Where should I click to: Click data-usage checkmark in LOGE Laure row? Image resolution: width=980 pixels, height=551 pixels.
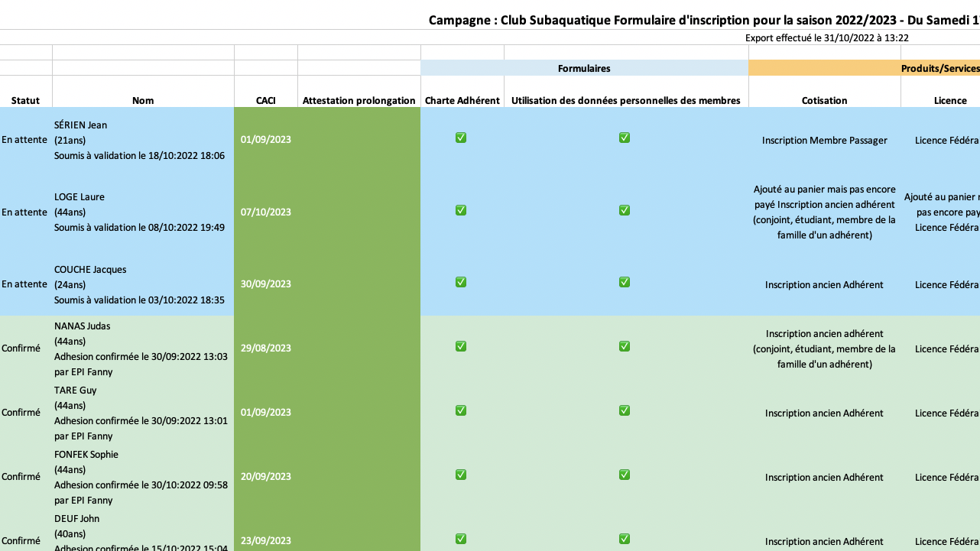(625, 210)
